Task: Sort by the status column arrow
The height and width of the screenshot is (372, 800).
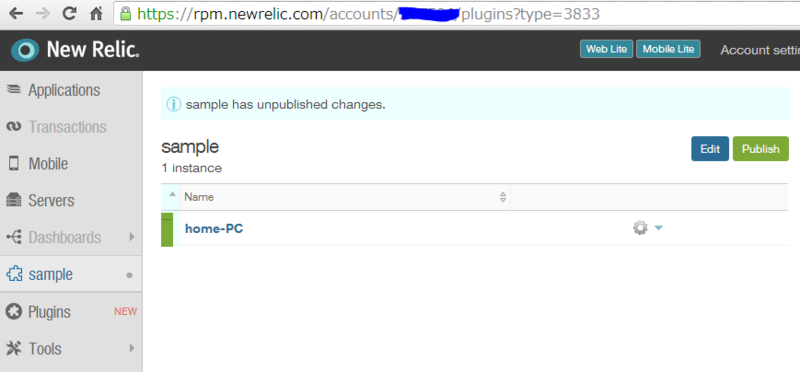Action: pos(172,194)
